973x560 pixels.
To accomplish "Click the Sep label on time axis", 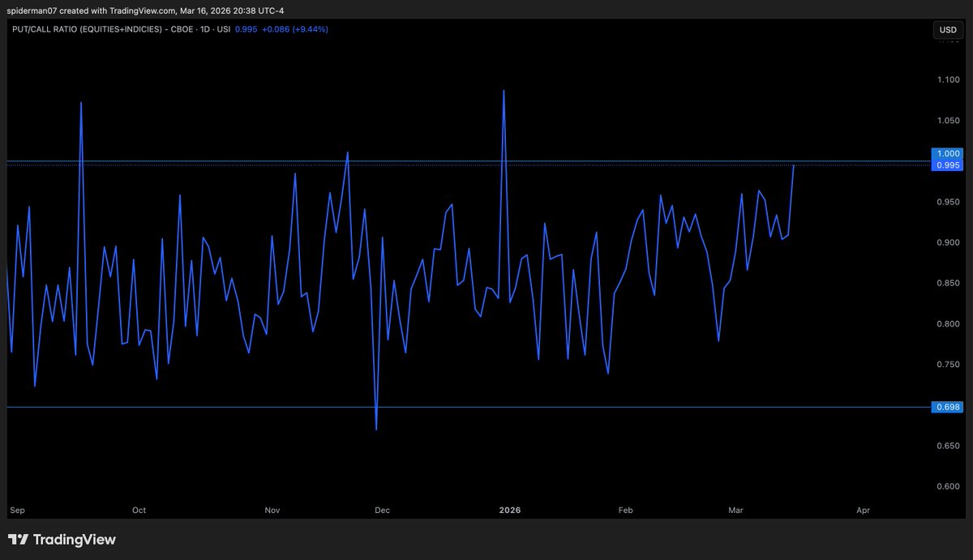I will pos(15,511).
